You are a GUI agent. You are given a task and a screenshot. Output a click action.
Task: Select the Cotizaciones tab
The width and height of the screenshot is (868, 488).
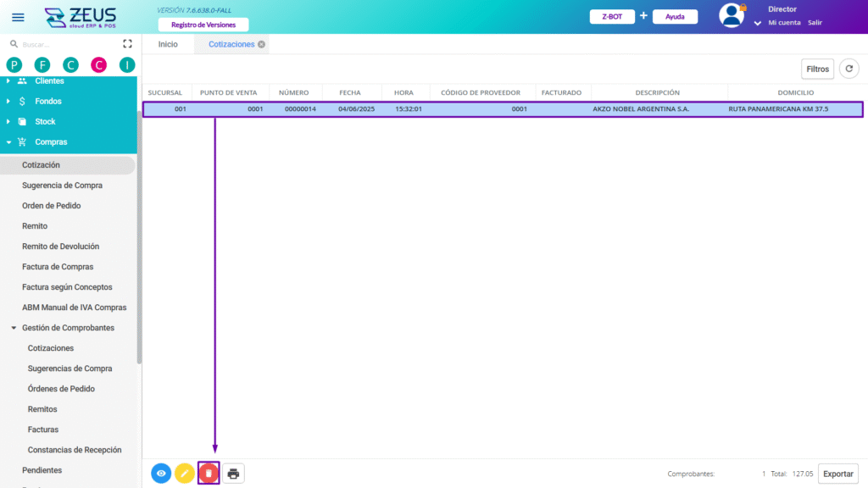pos(231,44)
